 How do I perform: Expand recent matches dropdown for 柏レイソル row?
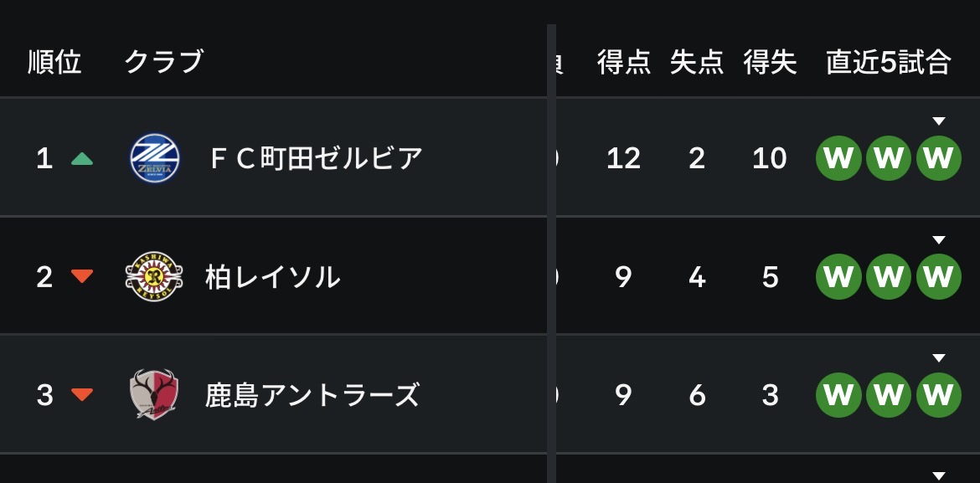click(938, 239)
